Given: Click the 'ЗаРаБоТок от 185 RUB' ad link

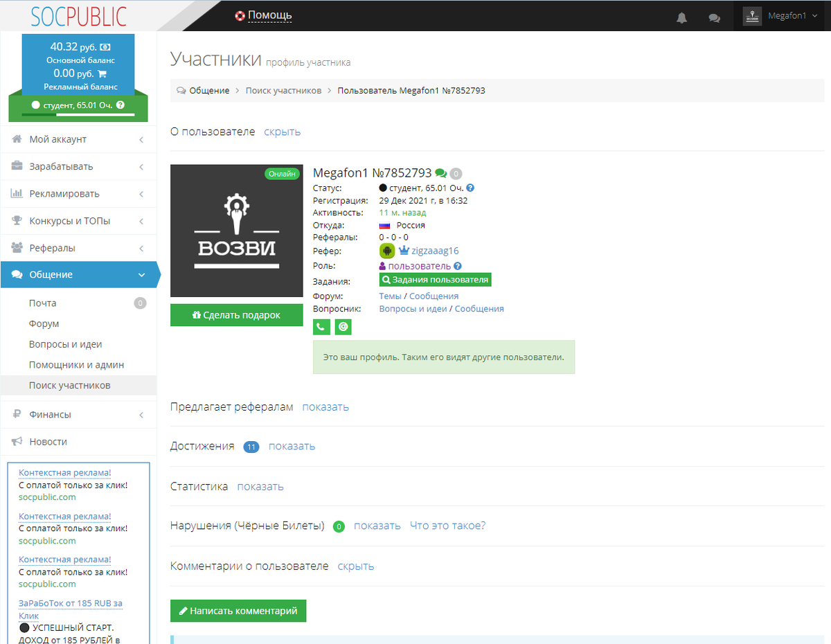Looking at the screenshot, I should pos(71,609).
